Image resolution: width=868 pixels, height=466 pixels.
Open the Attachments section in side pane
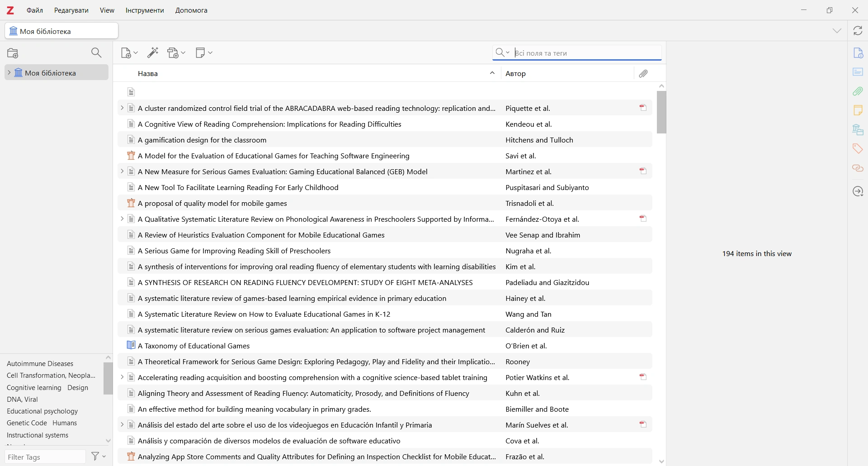click(x=858, y=92)
